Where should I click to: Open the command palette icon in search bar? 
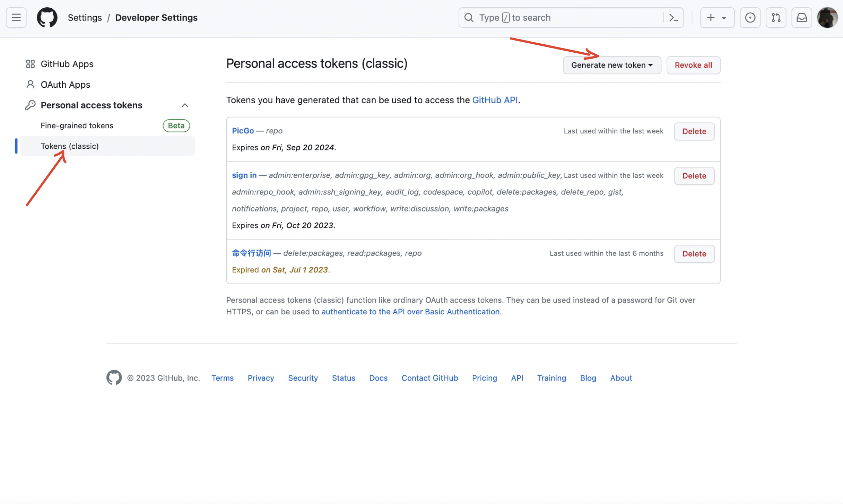[x=673, y=17]
